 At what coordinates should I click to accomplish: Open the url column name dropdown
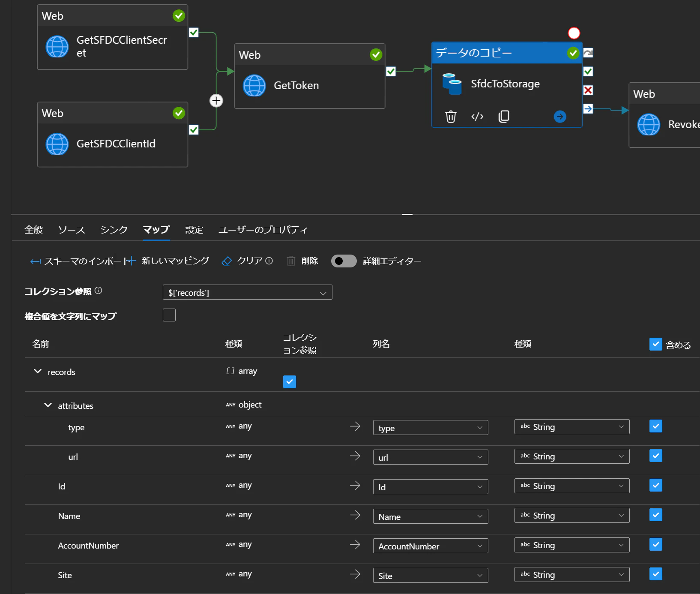[x=430, y=457]
